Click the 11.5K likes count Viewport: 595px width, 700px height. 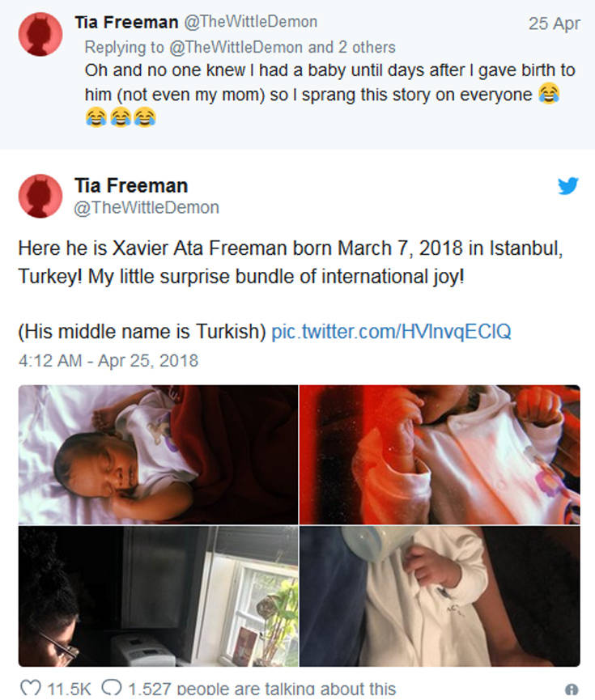[x=70, y=689]
